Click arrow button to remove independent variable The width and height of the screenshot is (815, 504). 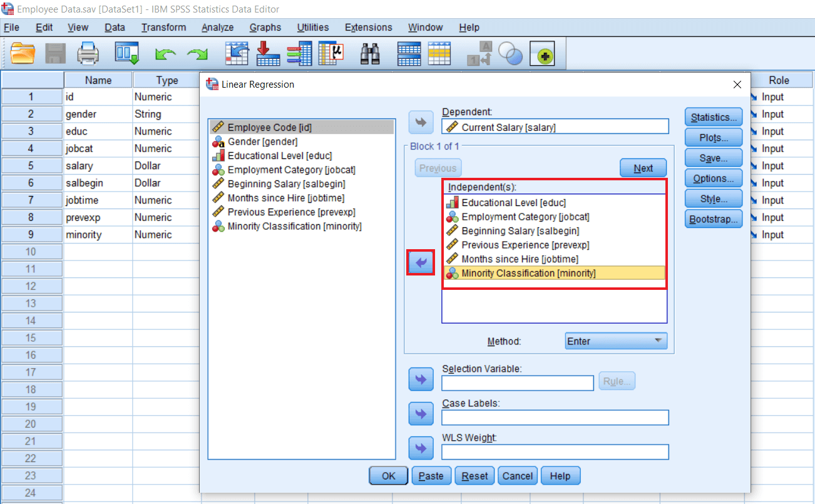click(x=421, y=262)
